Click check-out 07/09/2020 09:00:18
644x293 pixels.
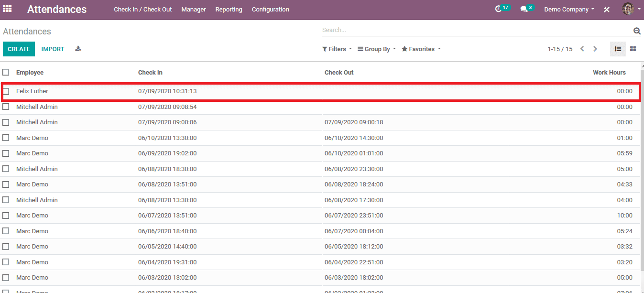click(x=354, y=122)
